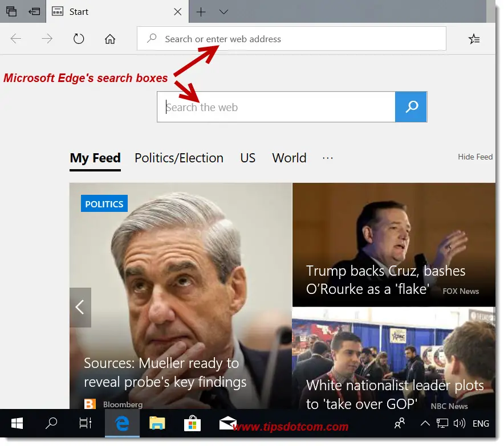Expand more feed categories ellipsis

point(327,158)
